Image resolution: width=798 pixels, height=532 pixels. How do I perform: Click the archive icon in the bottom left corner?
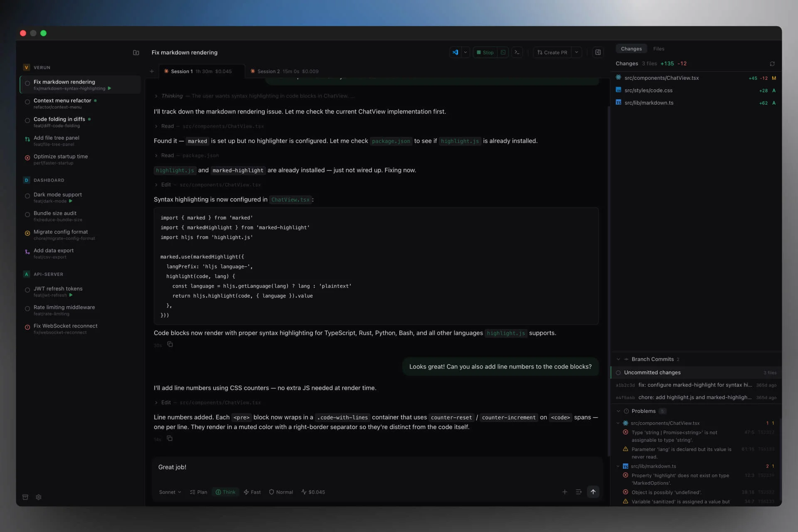25,497
